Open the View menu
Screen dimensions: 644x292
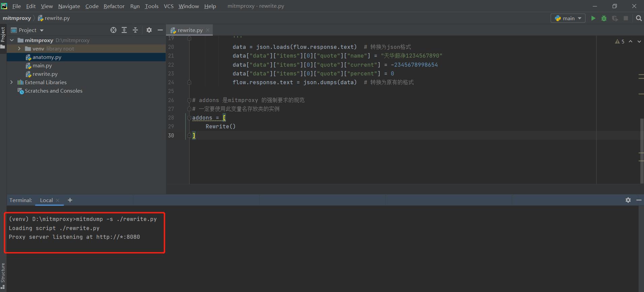47,6
